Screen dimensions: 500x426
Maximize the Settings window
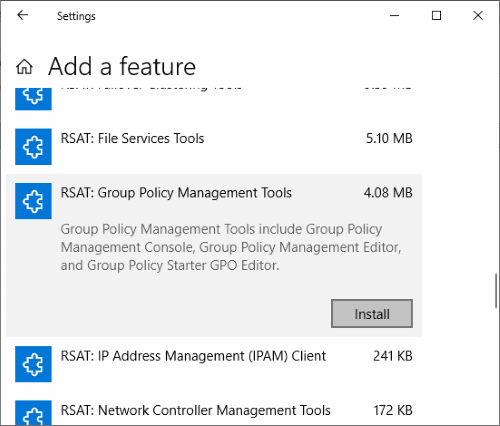pos(436,15)
